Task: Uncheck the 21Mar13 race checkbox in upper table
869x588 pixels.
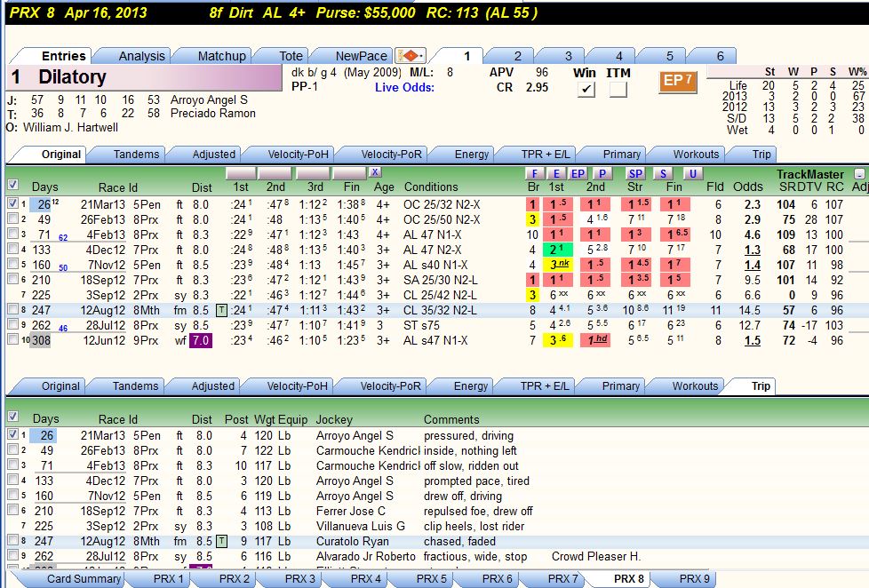Action: click(x=12, y=203)
